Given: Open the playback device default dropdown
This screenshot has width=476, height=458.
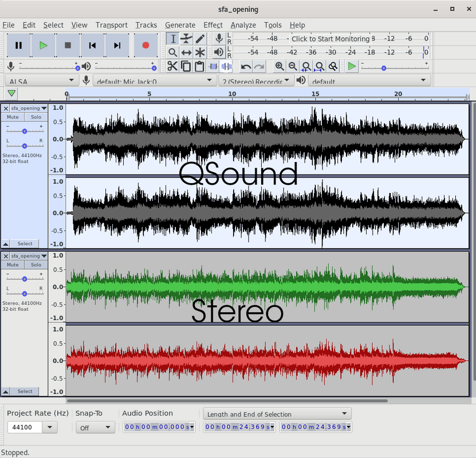Looking at the screenshot, I should pos(369,81).
